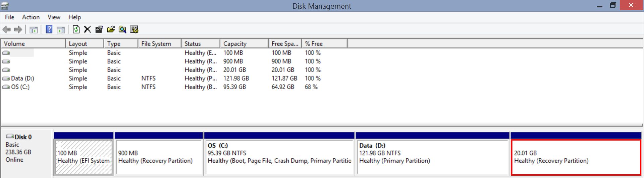Open Properties toolbar icon
The image size is (644, 178).
pyautogui.click(x=99, y=29)
